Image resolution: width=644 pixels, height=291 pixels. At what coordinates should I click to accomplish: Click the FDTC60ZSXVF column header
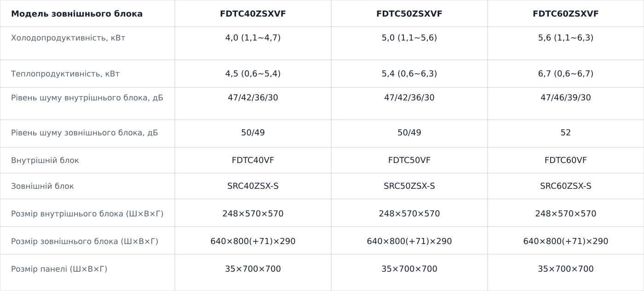coord(565,14)
